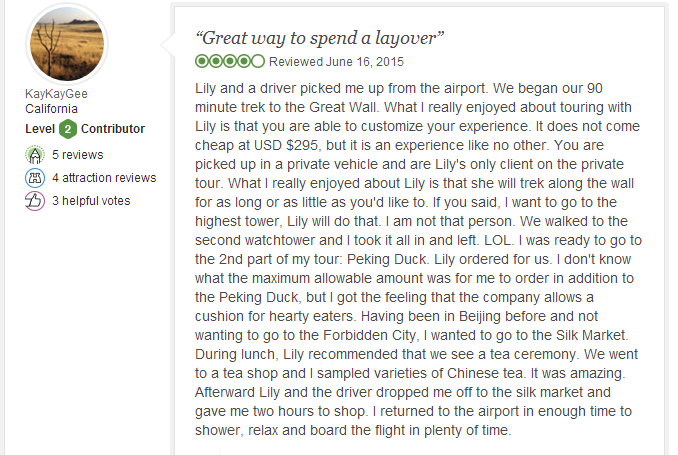Click the Contributor label

[x=113, y=129]
